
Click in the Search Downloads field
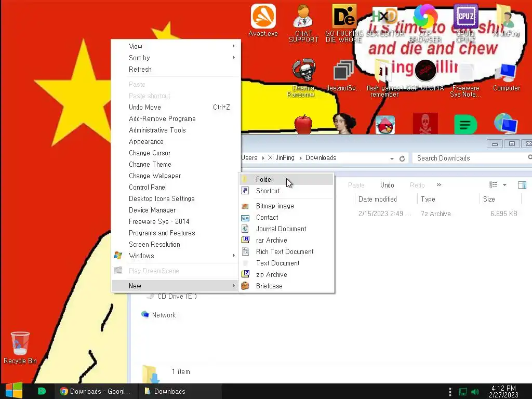(x=471, y=158)
